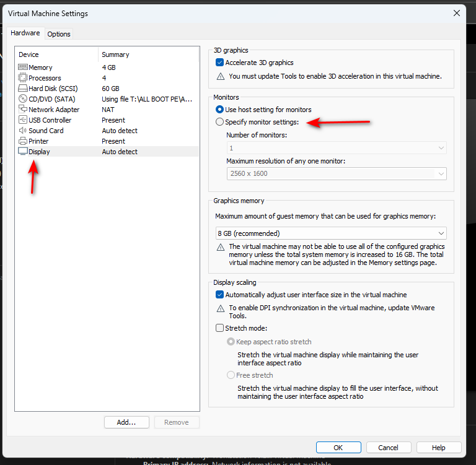
Task: Switch to the Options tab
Action: coord(59,34)
